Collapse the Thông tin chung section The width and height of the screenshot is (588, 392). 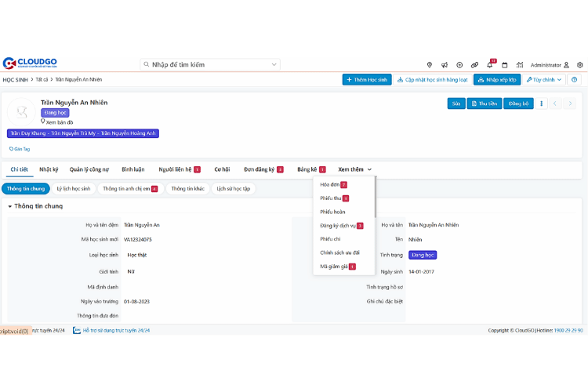[x=10, y=206]
